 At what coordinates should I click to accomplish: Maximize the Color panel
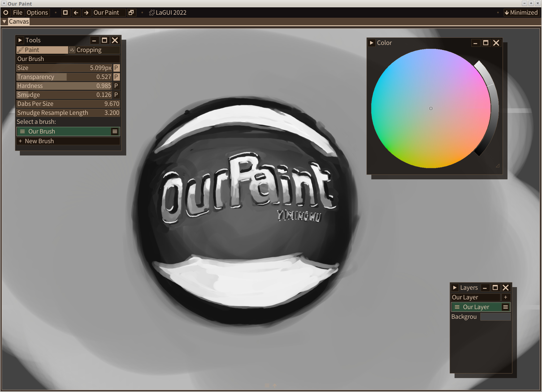coord(486,43)
